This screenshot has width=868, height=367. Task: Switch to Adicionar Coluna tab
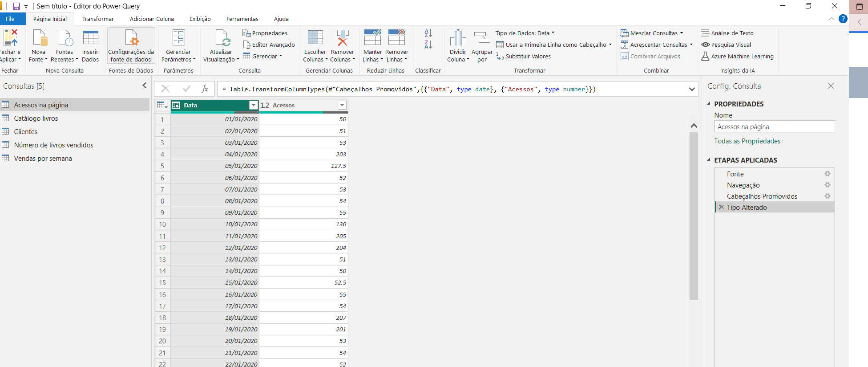(x=152, y=19)
